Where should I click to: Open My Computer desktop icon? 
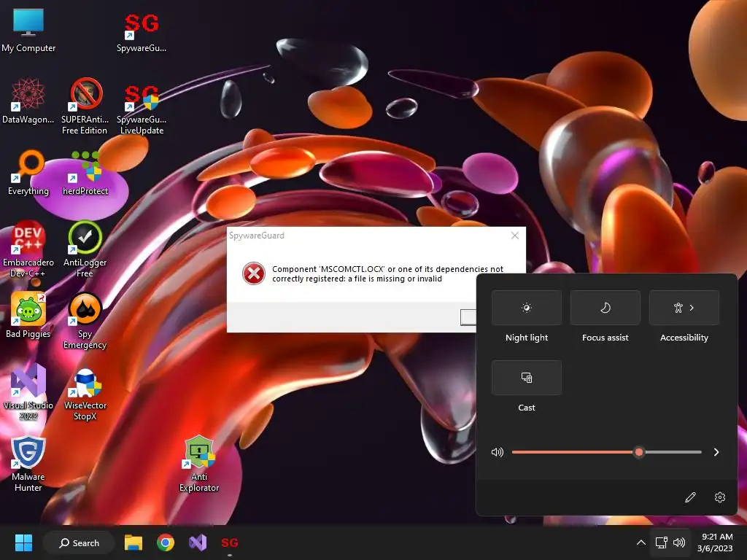coord(28,31)
